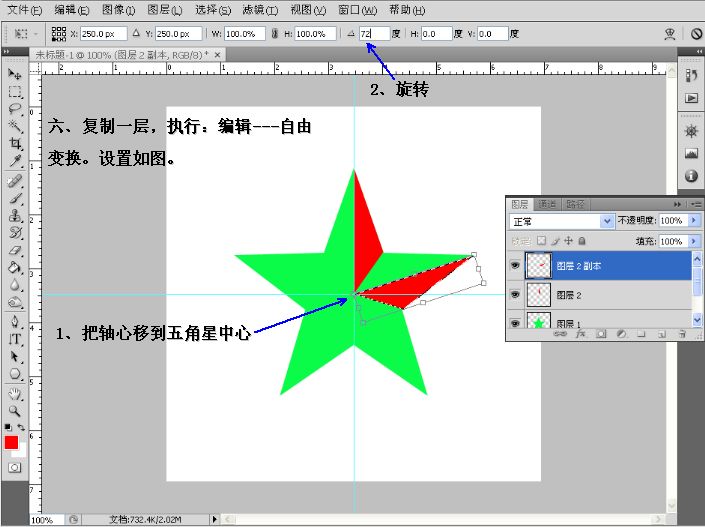Hide the 图层 1 layer
Viewport: 705px width, 527px height.
coord(515,323)
